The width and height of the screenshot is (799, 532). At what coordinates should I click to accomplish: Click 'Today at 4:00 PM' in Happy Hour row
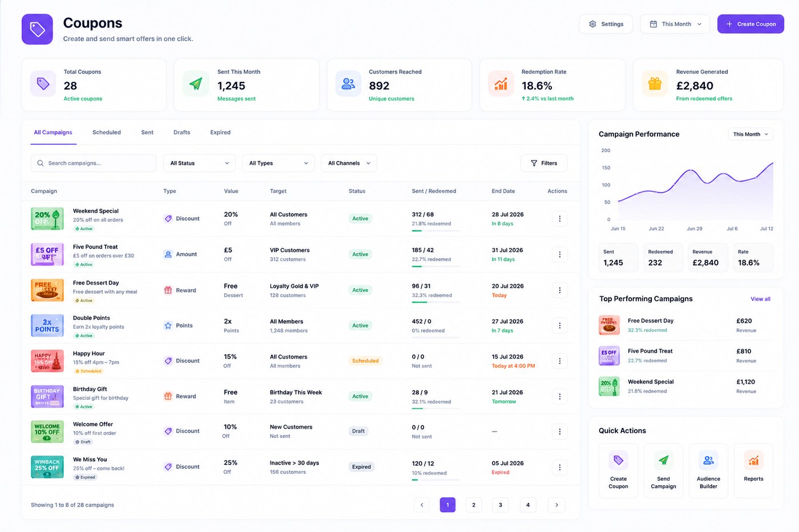click(514, 366)
